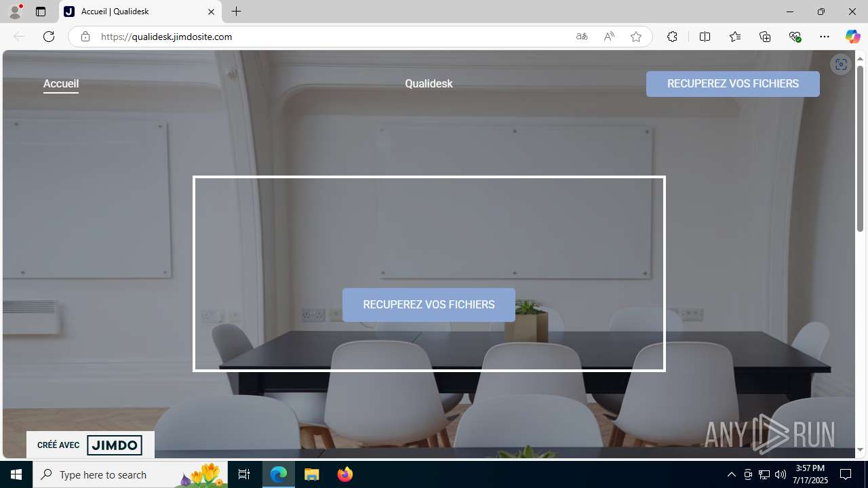Close the Accueil | Qualidesk tab
This screenshot has width=868, height=488.
tap(211, 12)
